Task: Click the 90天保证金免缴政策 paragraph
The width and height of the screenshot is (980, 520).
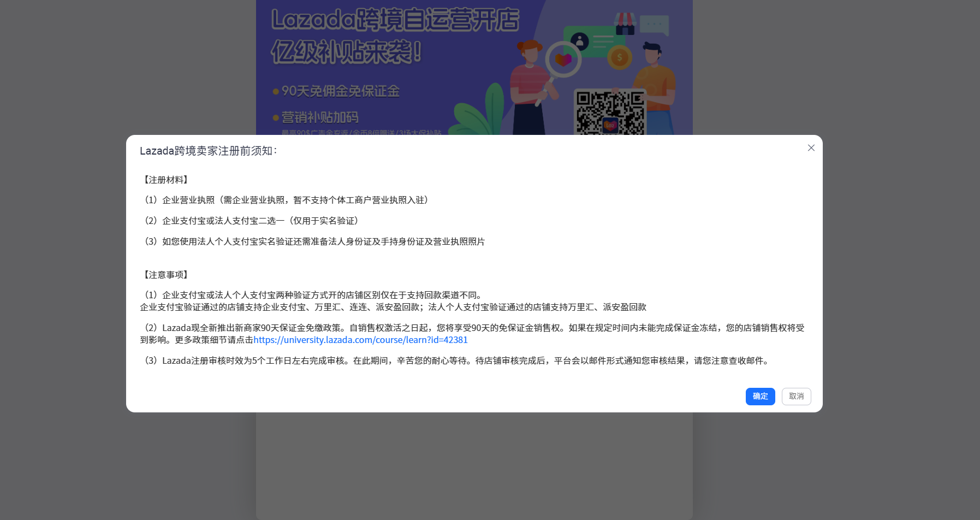Action: pos(472,334)
